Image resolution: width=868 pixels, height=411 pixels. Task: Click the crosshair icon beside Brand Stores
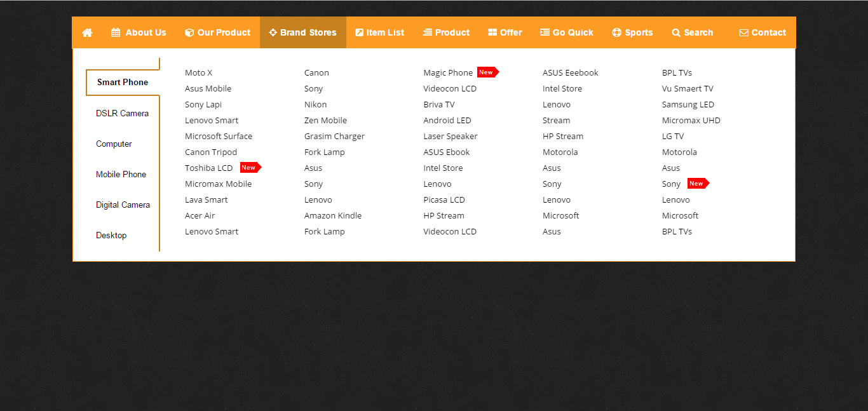(273, 32)
